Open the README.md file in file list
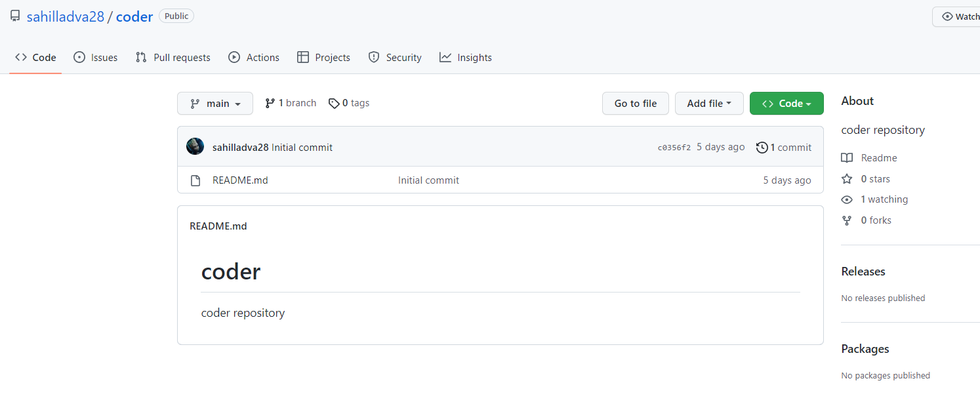Viewport: 980px width, 406px height. click(240, 180)
